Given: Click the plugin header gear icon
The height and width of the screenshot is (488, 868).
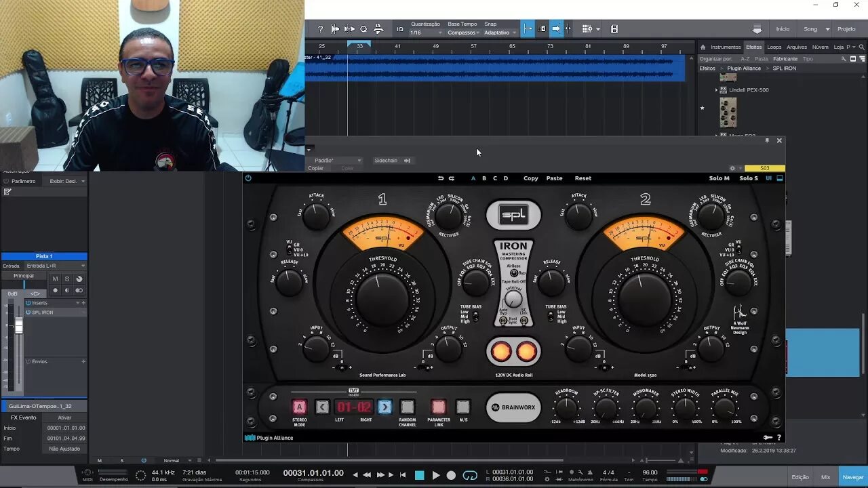Looking at the screenshot, I should point(732,168).
